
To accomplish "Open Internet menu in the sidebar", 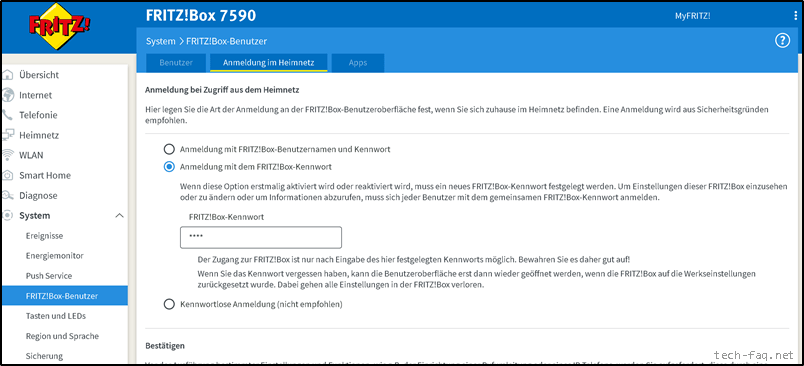I will pos(35,95).
